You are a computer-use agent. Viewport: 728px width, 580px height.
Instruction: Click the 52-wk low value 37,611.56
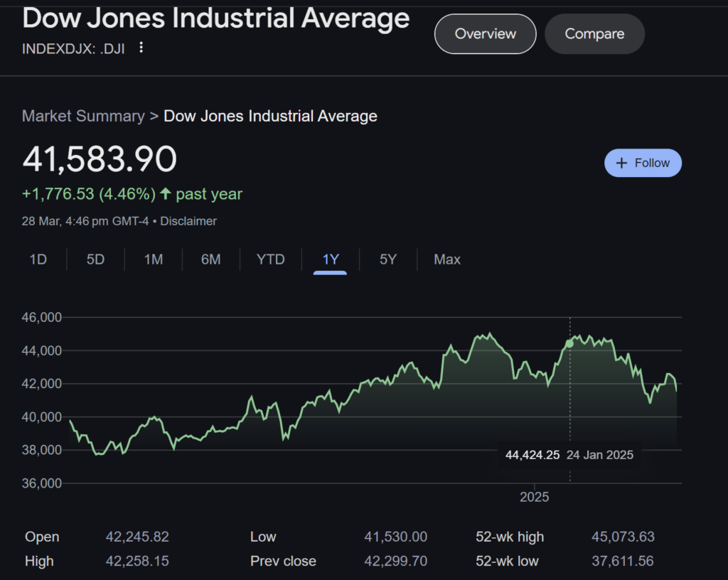point(623,562)
